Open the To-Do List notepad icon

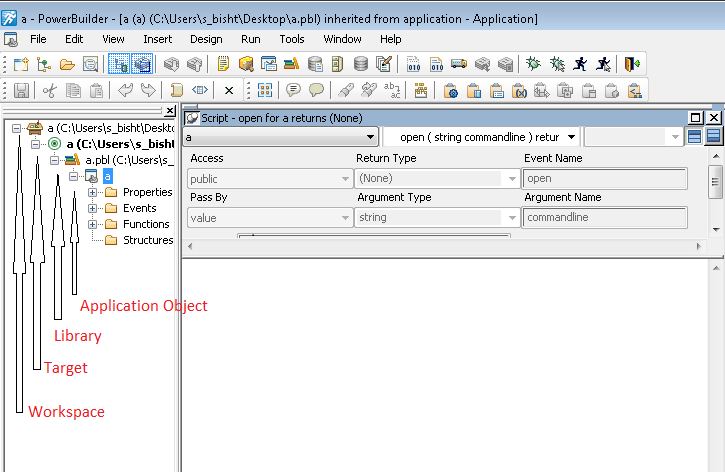pyautogui.click(x=223, y=64)
